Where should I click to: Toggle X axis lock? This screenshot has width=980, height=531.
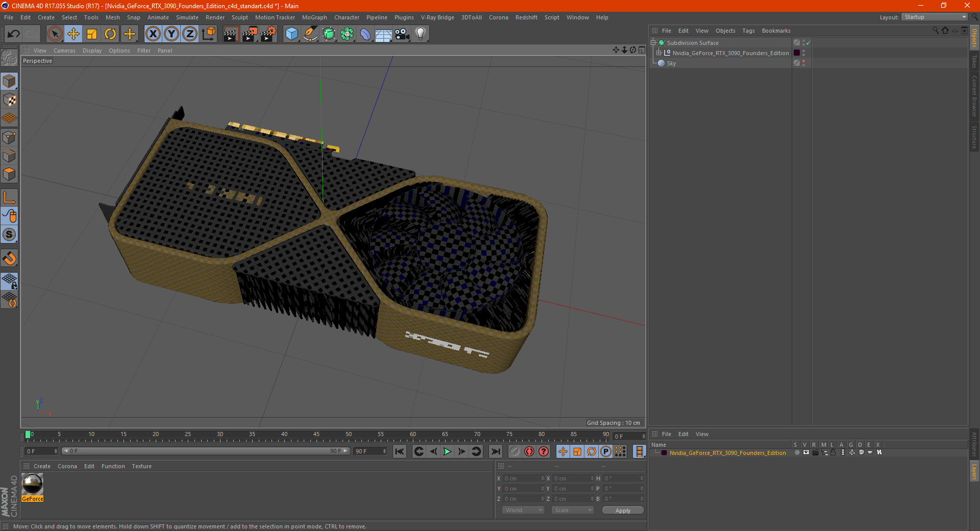pos(153,34)
